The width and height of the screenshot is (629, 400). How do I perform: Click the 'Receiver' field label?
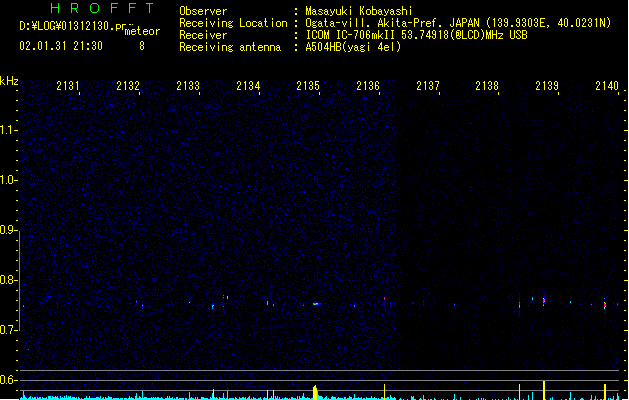203,35
